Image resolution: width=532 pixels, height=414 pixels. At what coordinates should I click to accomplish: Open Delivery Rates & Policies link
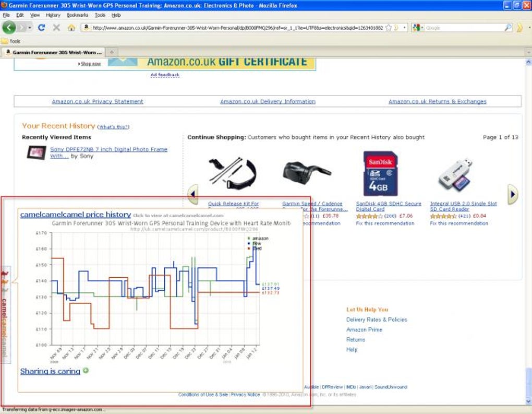377,320
